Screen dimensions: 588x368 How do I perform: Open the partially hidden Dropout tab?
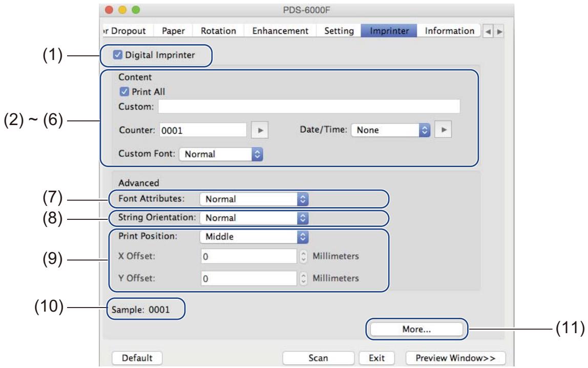(128, 31)
